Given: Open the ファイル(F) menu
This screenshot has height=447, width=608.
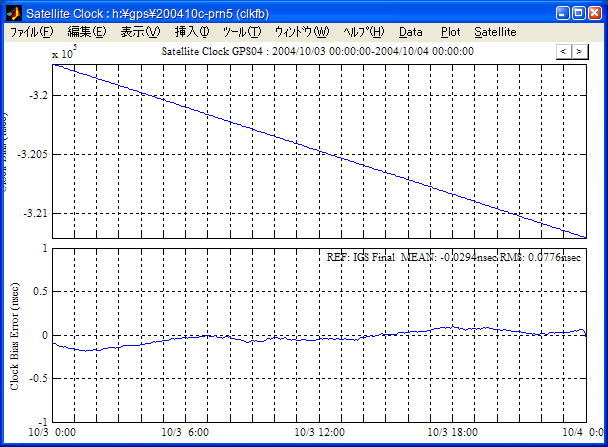Looking at the screenshot, I should pos(31,32).
